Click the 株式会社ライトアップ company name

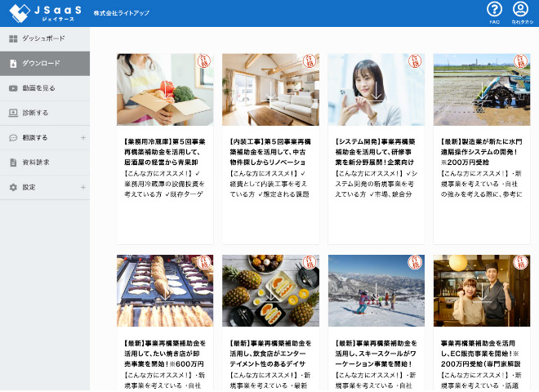pos(122,15)
